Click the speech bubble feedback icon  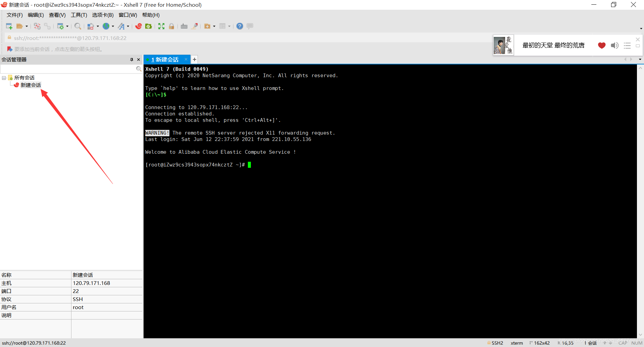pos(250,26)
